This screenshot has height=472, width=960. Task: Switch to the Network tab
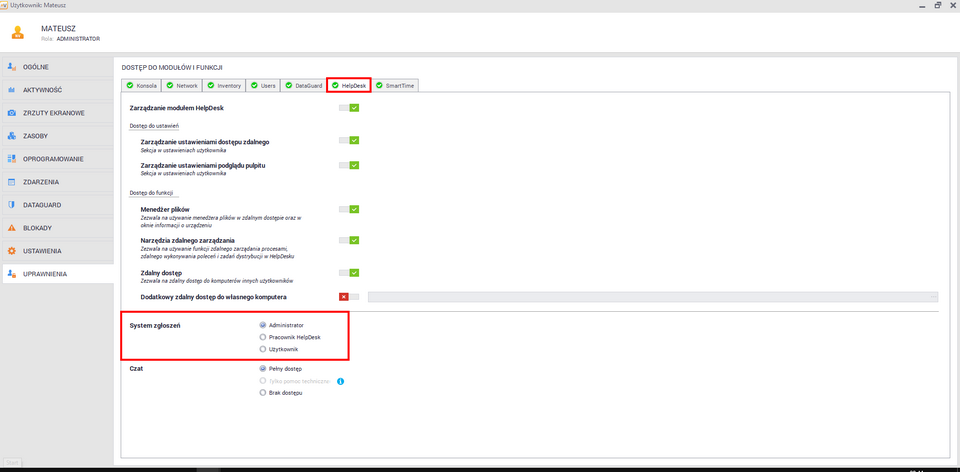(182, 86)
